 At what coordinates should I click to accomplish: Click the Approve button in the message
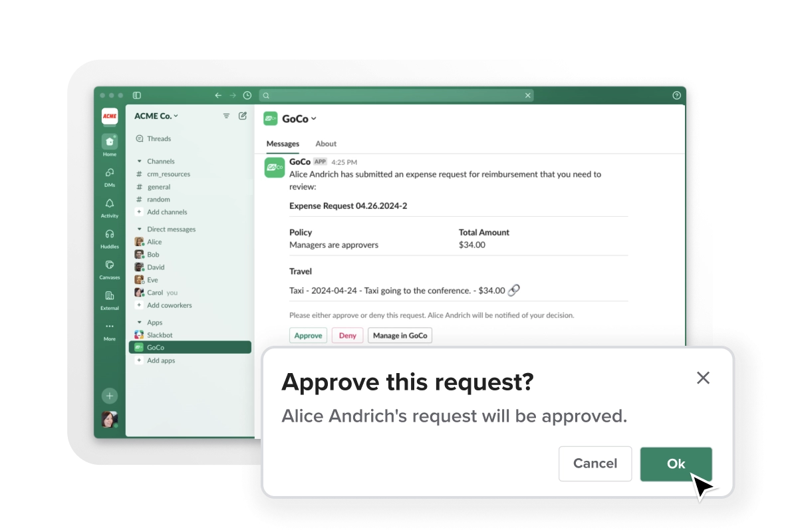(x=309, y=335)
